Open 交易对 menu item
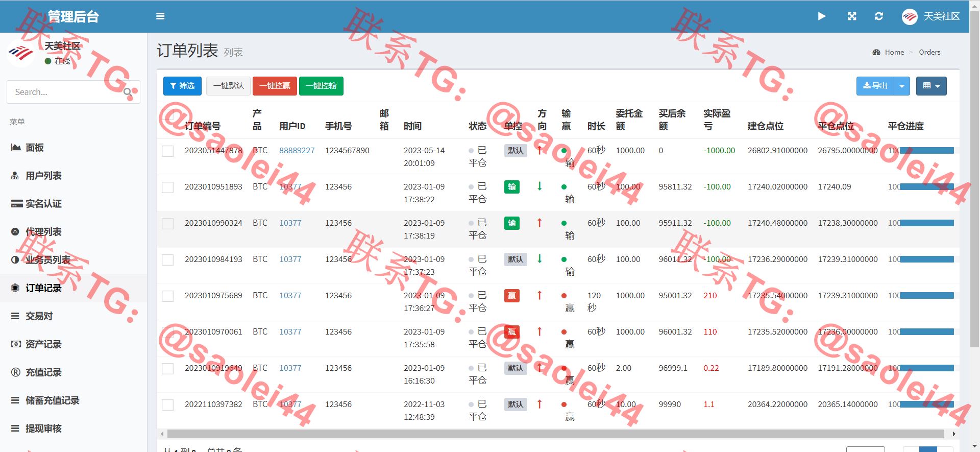Screen dimensions: 980x452 [73, 316]
